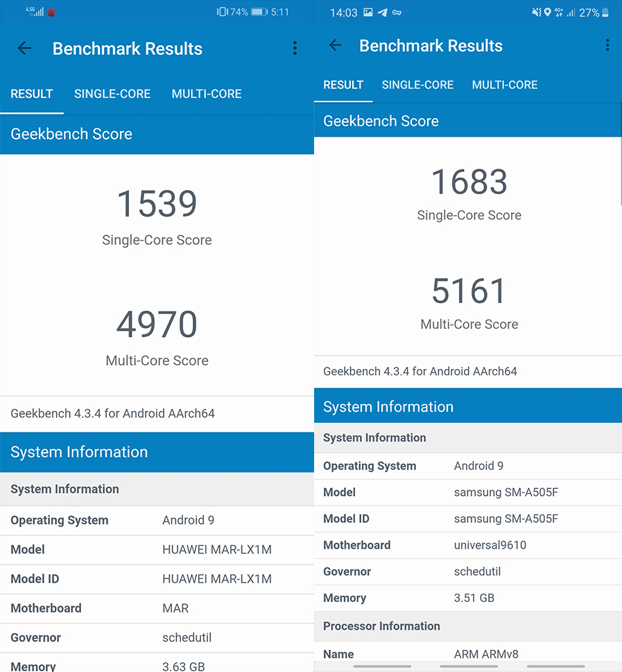Screen dimensions: 622x672
Task: Tap location pin icon on right phone status bar
Action: click(x=547, y=12)
